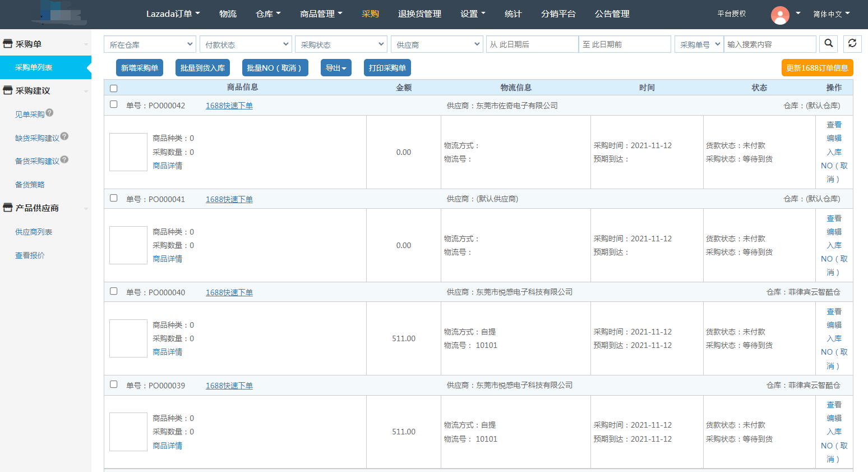Open the 付款状态 payment status dropdown
Screen dimensions: 868x472
(246, 44)
